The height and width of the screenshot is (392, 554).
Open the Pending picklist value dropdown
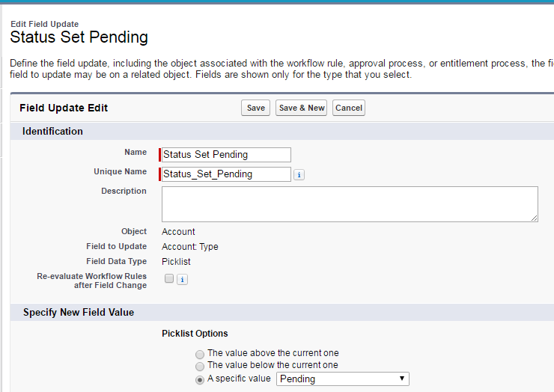point(343,379)
